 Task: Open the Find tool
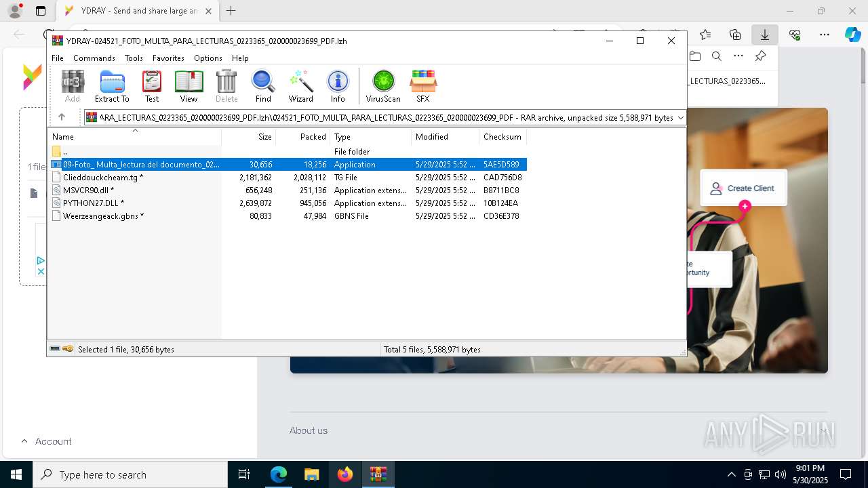click(263, 86)
